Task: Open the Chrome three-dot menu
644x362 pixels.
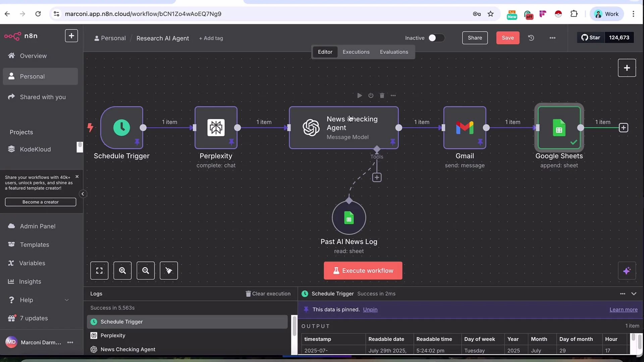Action: 633,14
